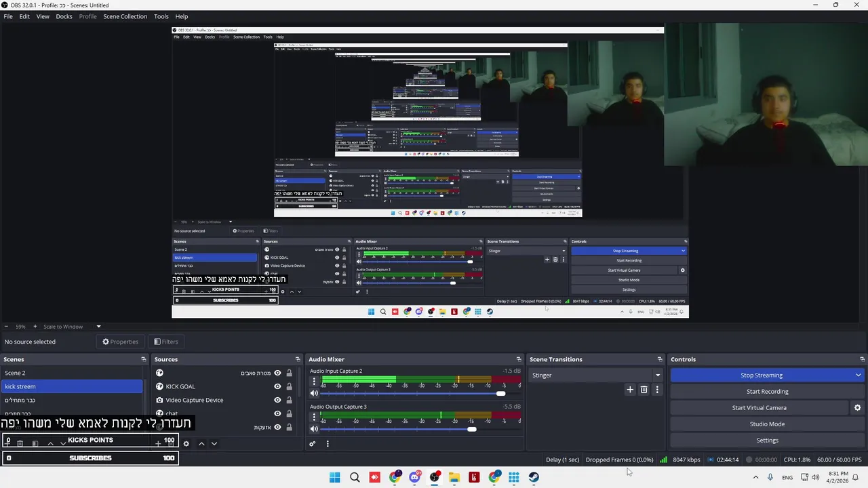Open the Help menu

pyautogui.click(x=182, y=16)
